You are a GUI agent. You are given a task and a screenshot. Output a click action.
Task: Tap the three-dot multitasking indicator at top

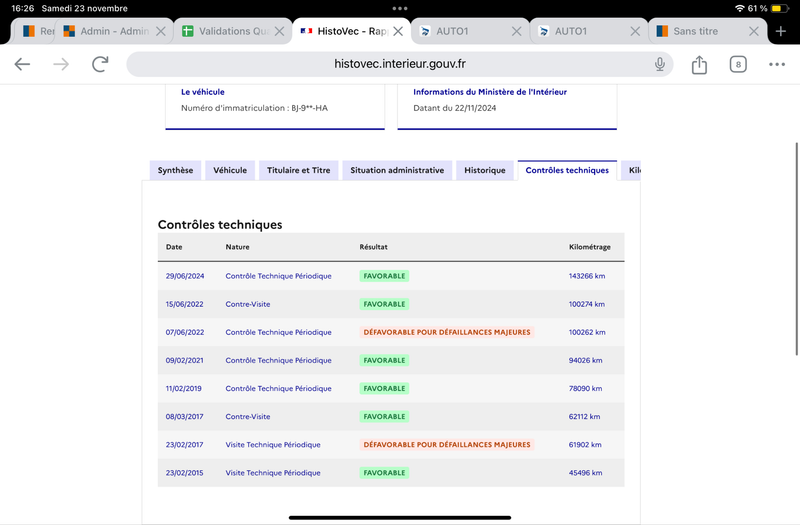pos(399,8)
